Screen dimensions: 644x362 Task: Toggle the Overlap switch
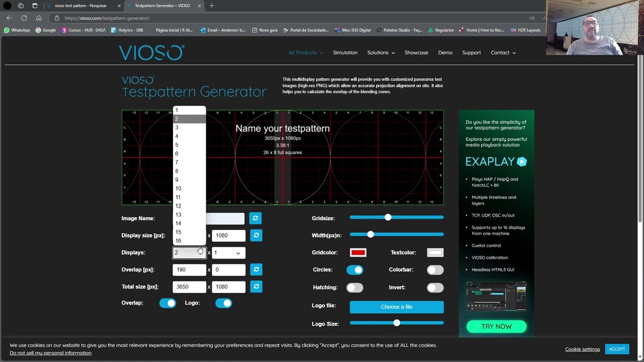168,303
